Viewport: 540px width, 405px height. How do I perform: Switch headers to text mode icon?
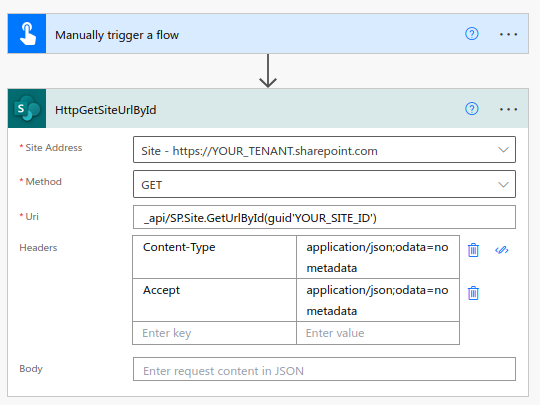(501, 250)
